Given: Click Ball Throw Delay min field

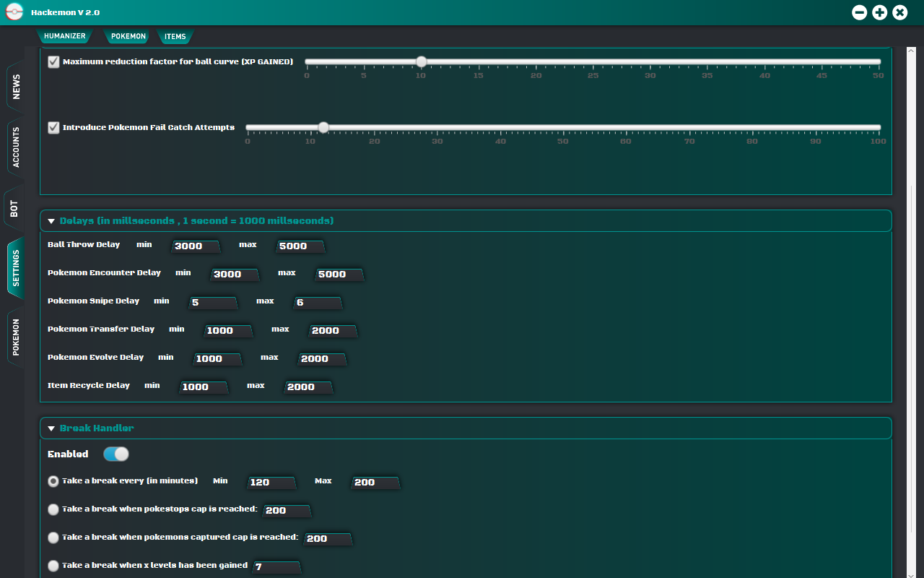Looking at the screenshot, I should pyautogui.click(x=196, y=246).
